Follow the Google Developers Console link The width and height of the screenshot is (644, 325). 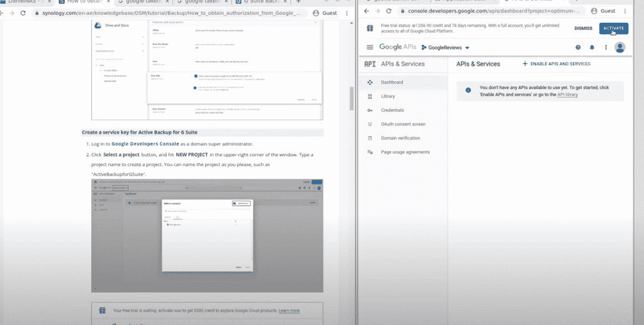point(145,144)
